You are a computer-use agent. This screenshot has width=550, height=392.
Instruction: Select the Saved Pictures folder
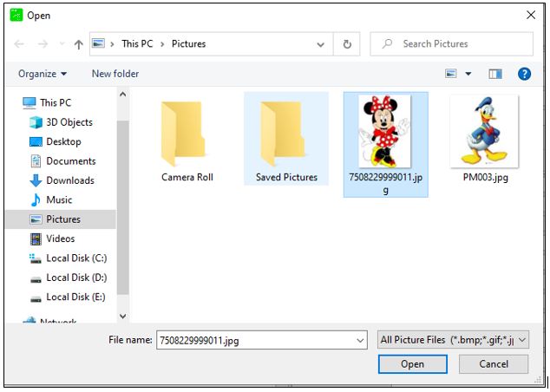pos(286,139)
